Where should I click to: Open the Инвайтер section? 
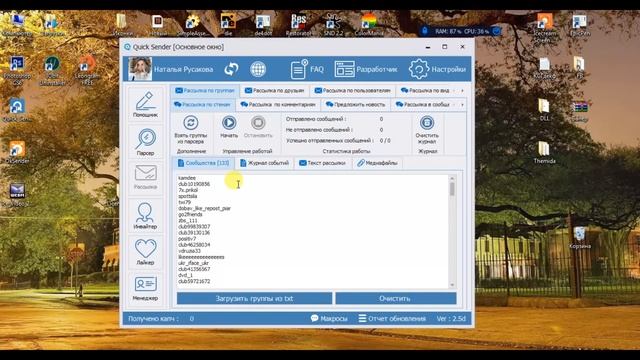[x=145, y=215]
